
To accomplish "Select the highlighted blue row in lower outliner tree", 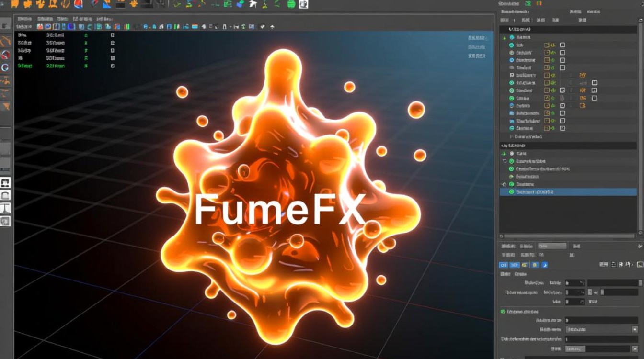I will coord(568,191).
